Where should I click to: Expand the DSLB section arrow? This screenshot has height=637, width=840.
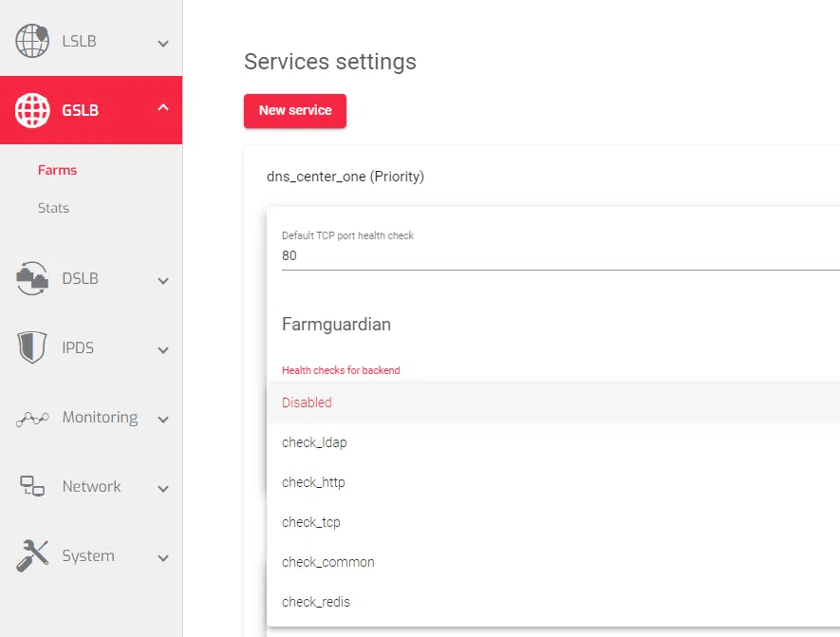click(163, 281)
